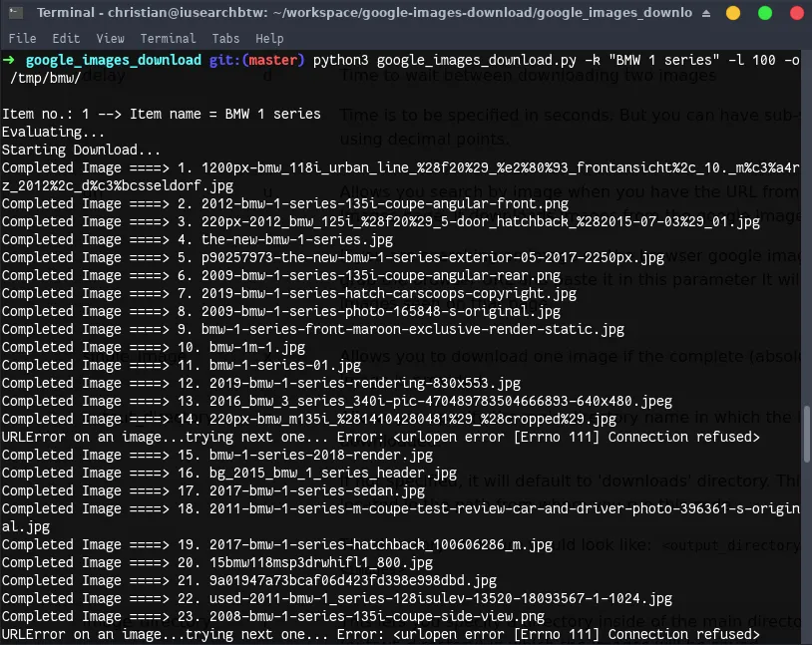Viewport: 812px width, 645px height.
Task: Click the 'Item no.: 1' output line
Action: [162, 114]
